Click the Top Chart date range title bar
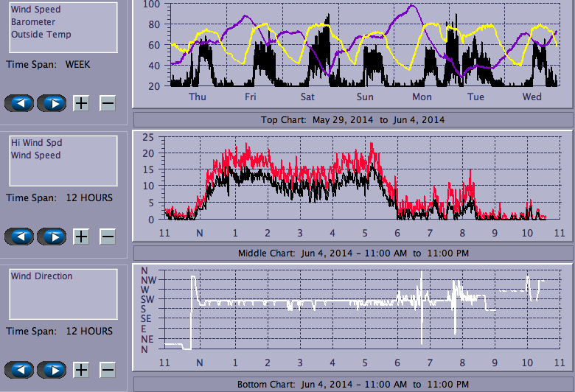575x392 pixels. click(352, 119)
